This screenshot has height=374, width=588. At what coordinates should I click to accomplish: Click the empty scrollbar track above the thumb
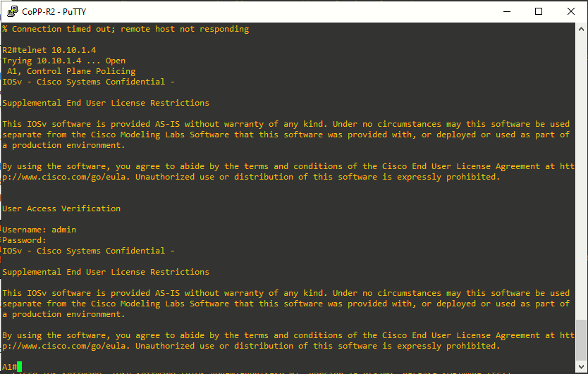coord(581,176)
